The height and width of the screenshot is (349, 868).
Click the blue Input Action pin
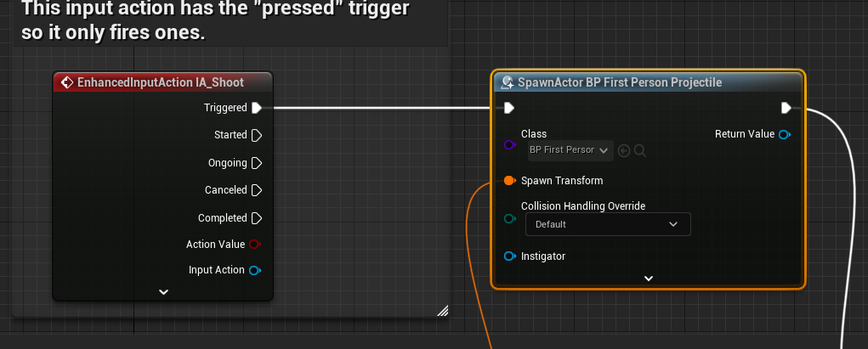pyautogui.click(x=255, y=271)
